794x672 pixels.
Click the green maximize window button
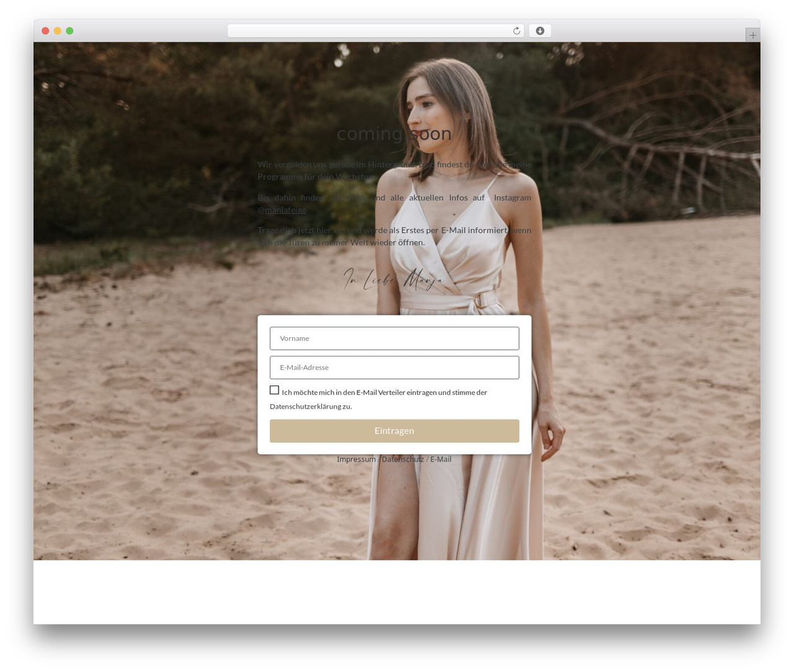click(69, 31)
